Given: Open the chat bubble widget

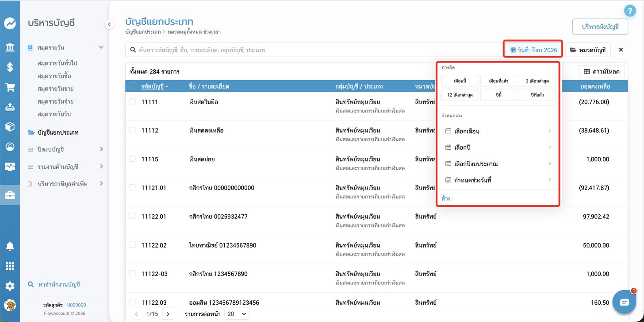Looking at the screenshot, I should click(x=624, y=302).
